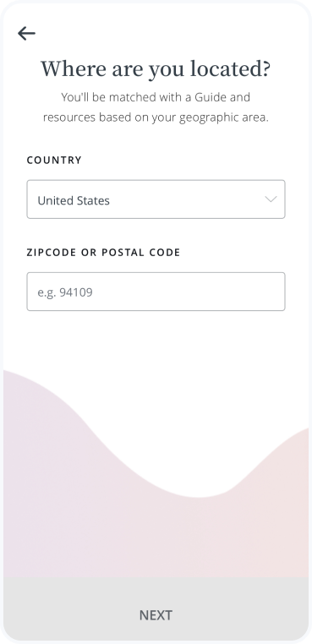Image resolution: width=312 pixels, height=644 pixels.
Task: Focus the Zipcode or Postal Code field
Action: pos(156,292)
